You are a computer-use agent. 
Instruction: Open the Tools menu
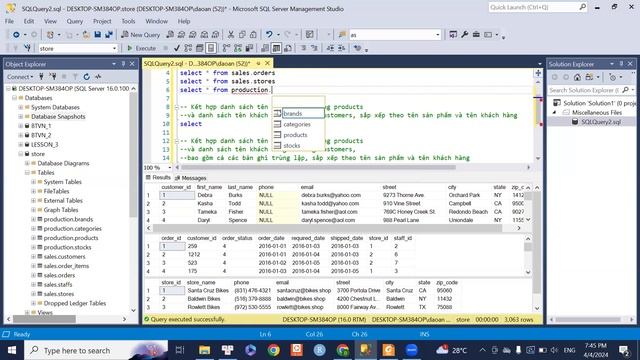pos(128,21)
